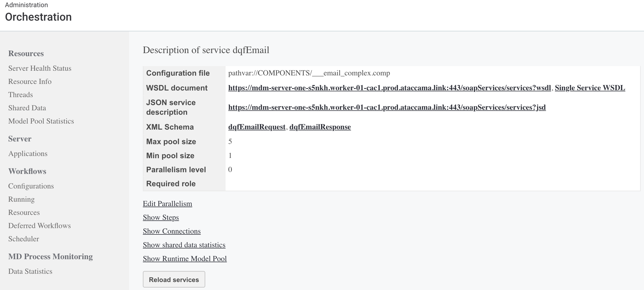644x290 pixels.
Task: Open the dqfEmailResponse XML schema
Action: tap(320, 127)
